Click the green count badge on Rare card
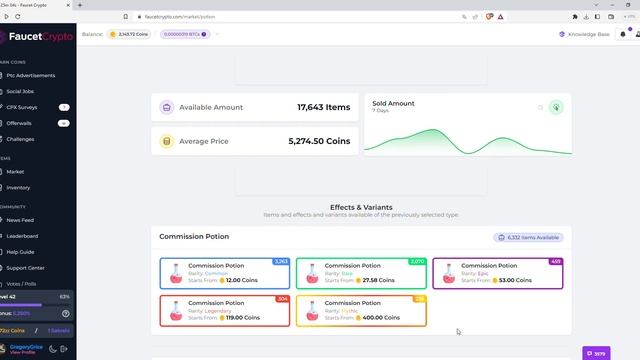This screenshot has width=640, height=360. (417, 261)
